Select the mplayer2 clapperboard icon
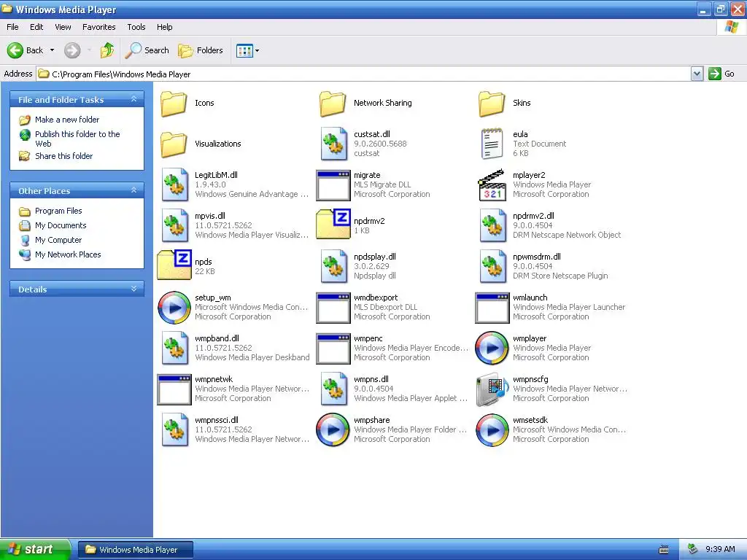 pos(492,185)
